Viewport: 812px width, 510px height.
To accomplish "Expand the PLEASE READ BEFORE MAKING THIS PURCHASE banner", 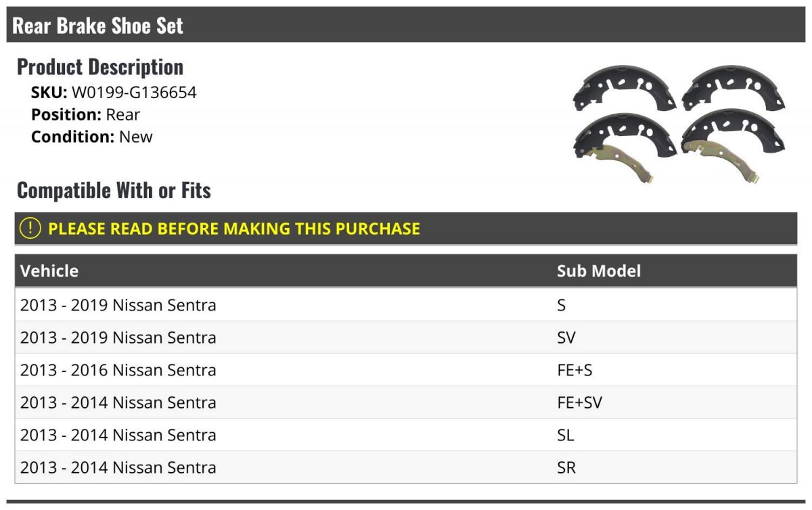I will tap(234, 229).
